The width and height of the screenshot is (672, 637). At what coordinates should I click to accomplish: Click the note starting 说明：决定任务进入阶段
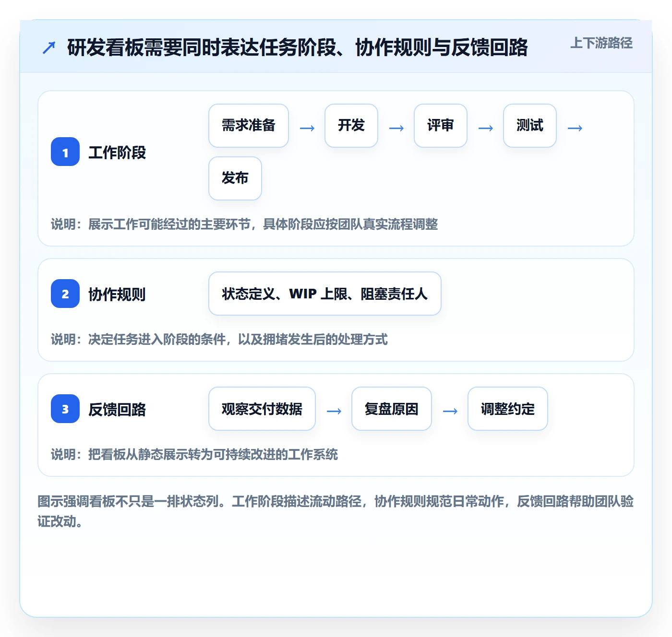(219, 339)
